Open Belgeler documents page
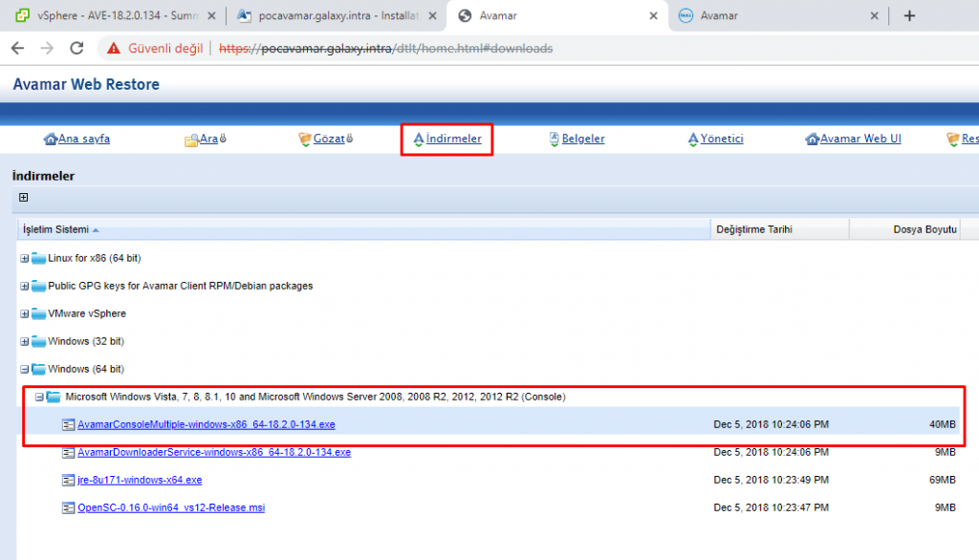The height and width of the screenshot is (560, 979). 583,139
